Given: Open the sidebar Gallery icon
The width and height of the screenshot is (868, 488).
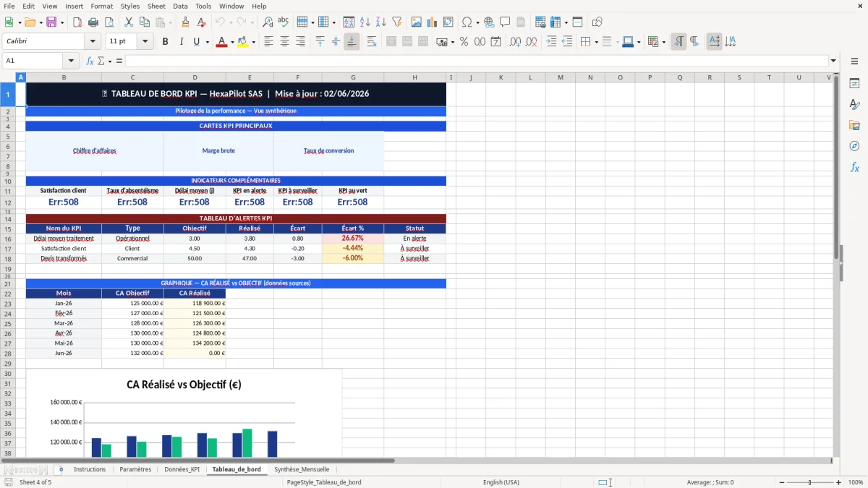Looking at the screenshot, I should point(854,126).
